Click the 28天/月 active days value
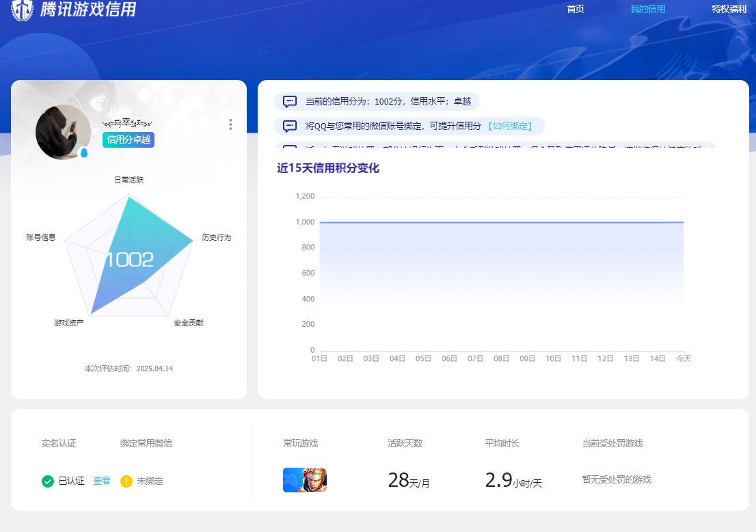This screenshot has width=756, height=532. coord(409,481)
